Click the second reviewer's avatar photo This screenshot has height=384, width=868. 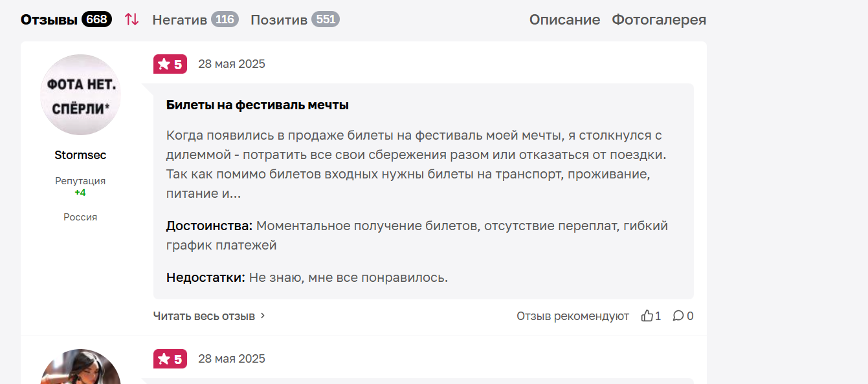pos(80,367)
